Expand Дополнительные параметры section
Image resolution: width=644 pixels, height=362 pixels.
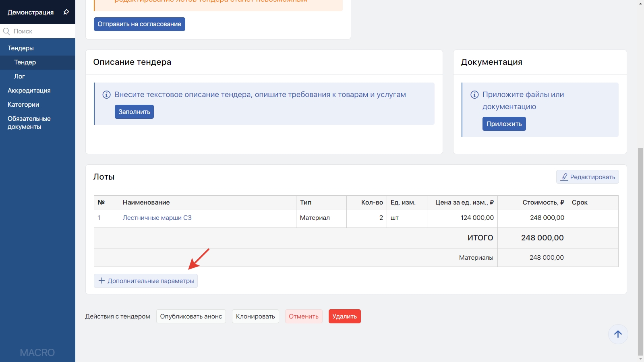pos(146,281)
